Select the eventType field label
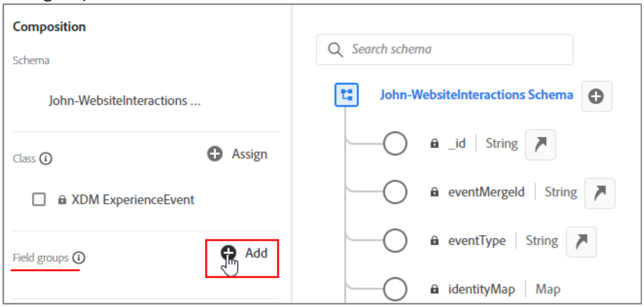Image resolution: width=644 pixels, height=307 pixels. 477,241
